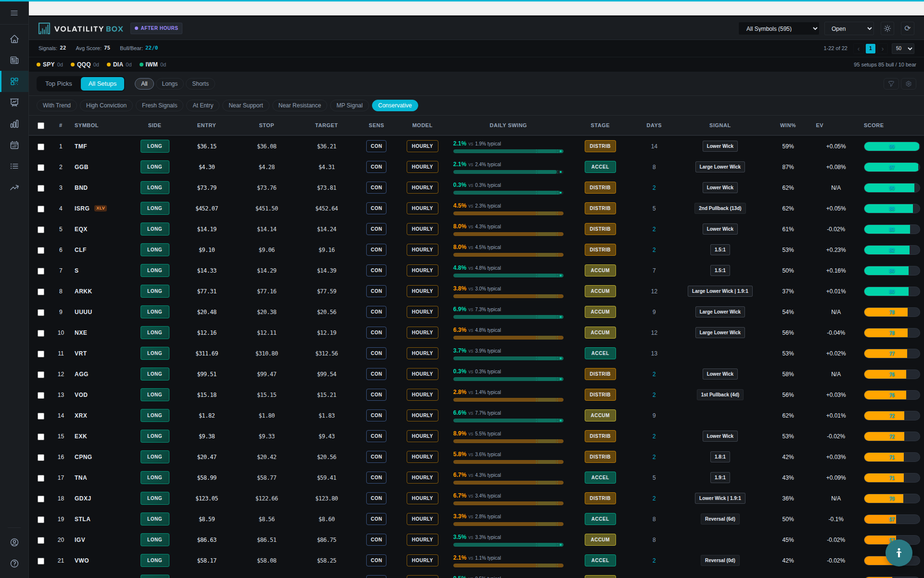
Task: Select the active setups grid sidebar icon
Action: (x=14, y=81)
